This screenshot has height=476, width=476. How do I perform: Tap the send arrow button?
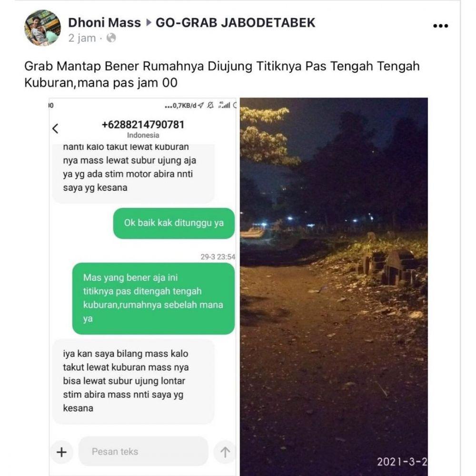click(x=225, y=452)
